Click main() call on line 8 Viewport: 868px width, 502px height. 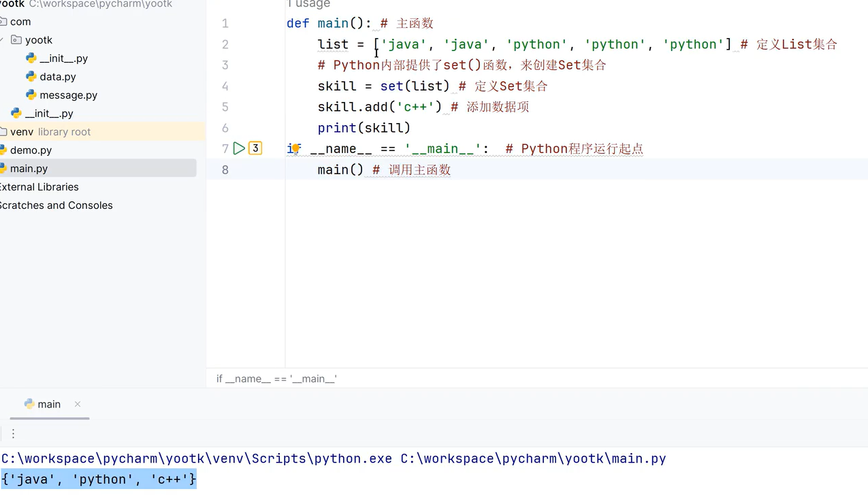click(341, 169)
